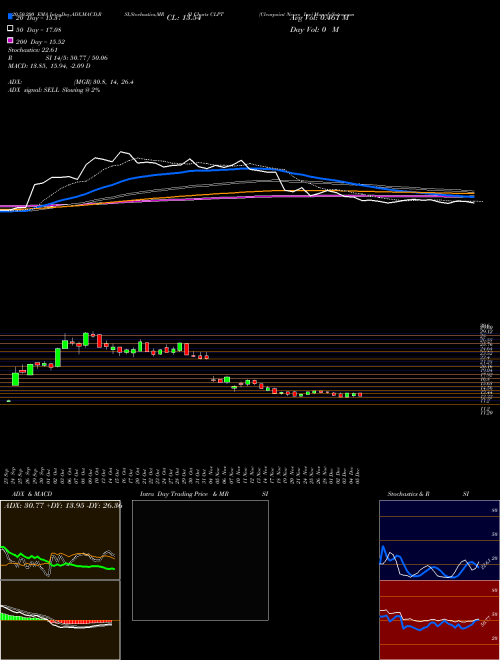The height and width of the screenshot is (660, 500).
Task: Click the white 50 Day EMA legend swatch
Action: click(10, 29)
